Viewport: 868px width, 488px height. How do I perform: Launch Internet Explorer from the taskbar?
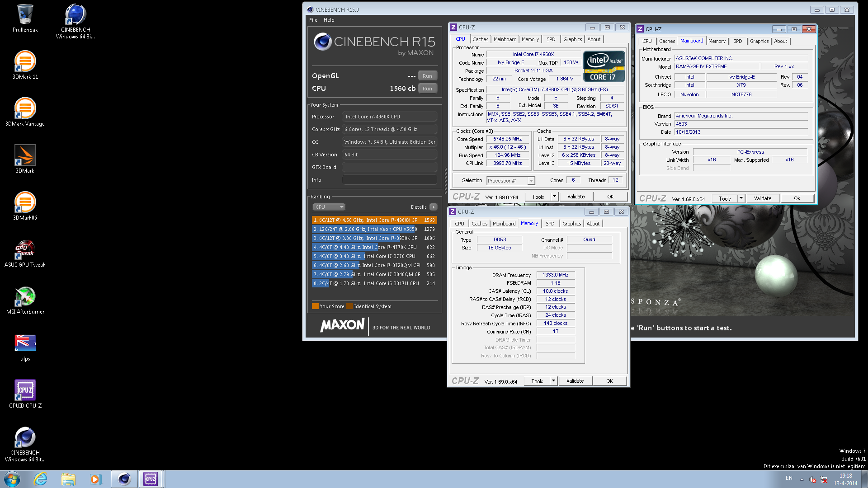coord(41,479)
